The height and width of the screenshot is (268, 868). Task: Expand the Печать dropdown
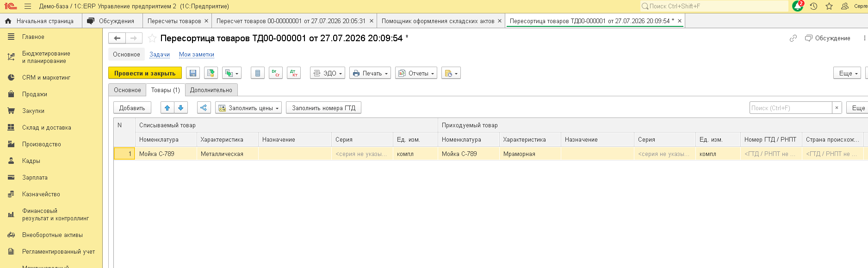[370, 73]
